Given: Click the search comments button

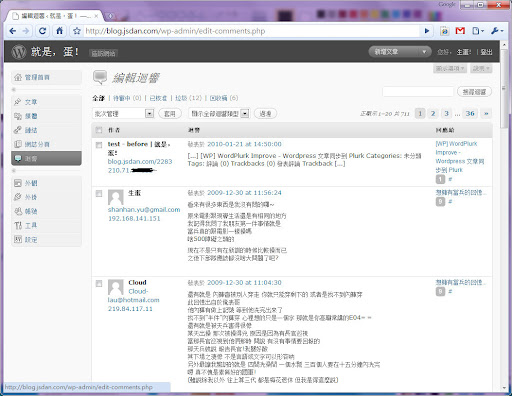Looking at the screenshot, I should coord(474,92).
